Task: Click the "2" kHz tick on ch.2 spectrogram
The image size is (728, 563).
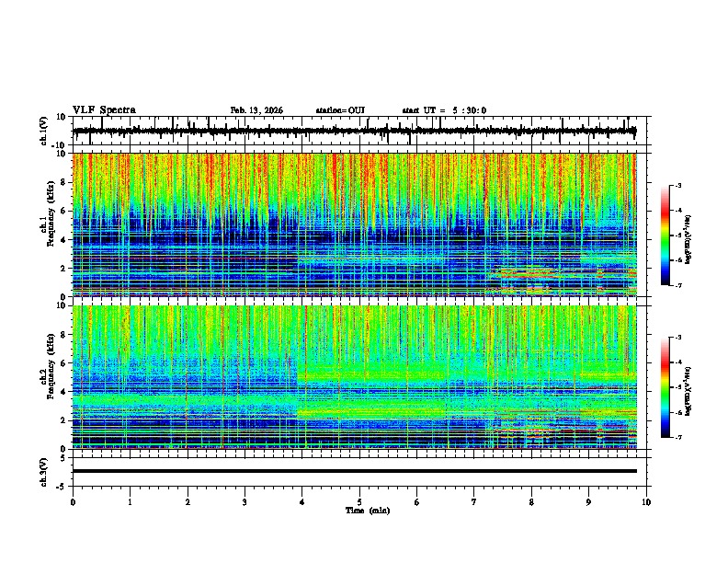Action: pyautogui.click(x=63, y=420)
